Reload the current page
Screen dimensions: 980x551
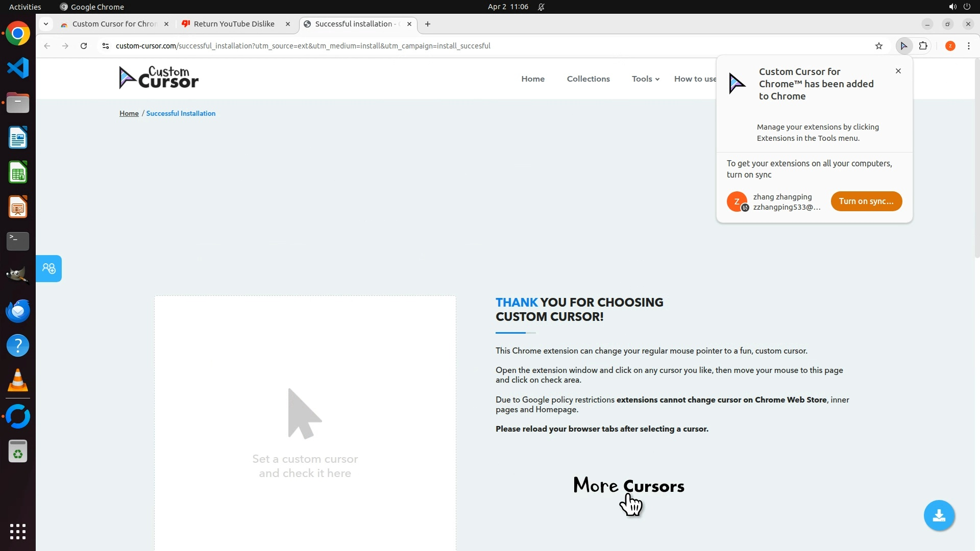click(84, 46)
